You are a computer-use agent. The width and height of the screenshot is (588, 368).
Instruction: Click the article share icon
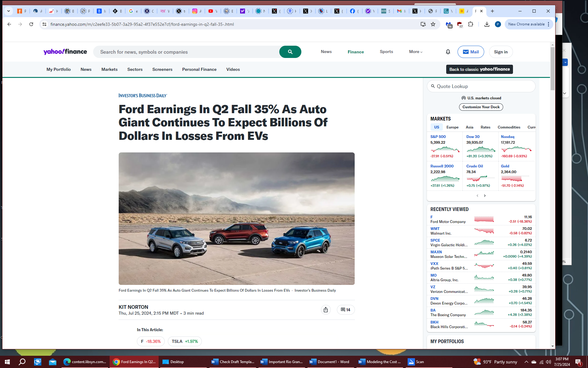click(x=326, y=310)
